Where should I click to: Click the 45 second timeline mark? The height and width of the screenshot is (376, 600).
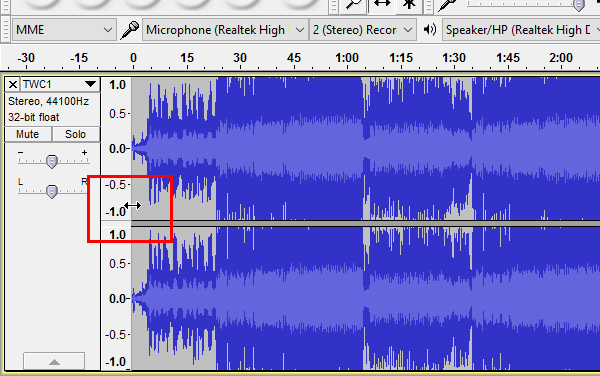(x=294, y=58)
